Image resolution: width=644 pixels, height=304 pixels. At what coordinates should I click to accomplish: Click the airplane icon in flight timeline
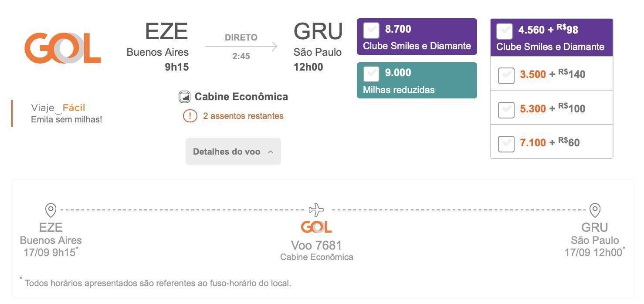click(x=317, y=210)
